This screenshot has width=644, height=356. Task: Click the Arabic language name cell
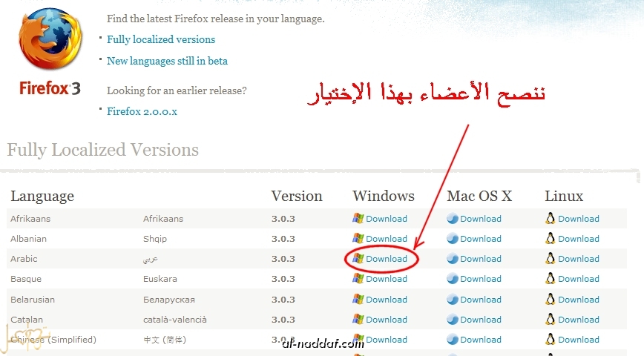tap(24, 259)
